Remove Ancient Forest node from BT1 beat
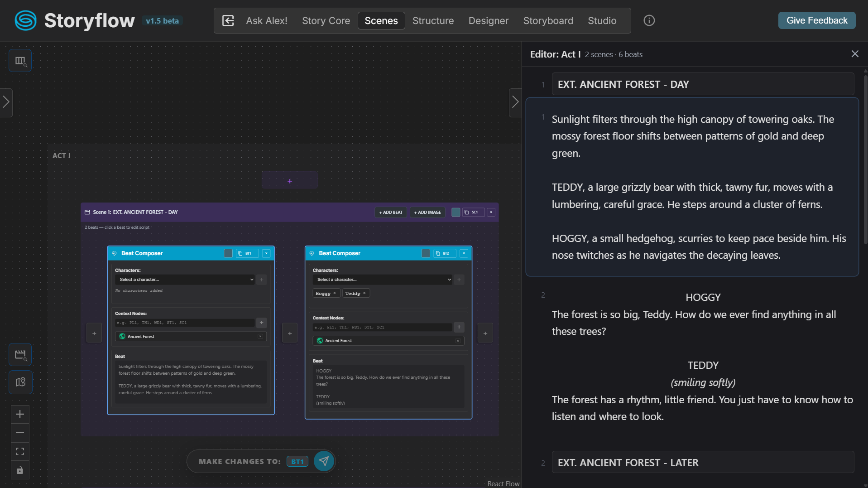This screenshot has height=488, width=868. point(260,336)
